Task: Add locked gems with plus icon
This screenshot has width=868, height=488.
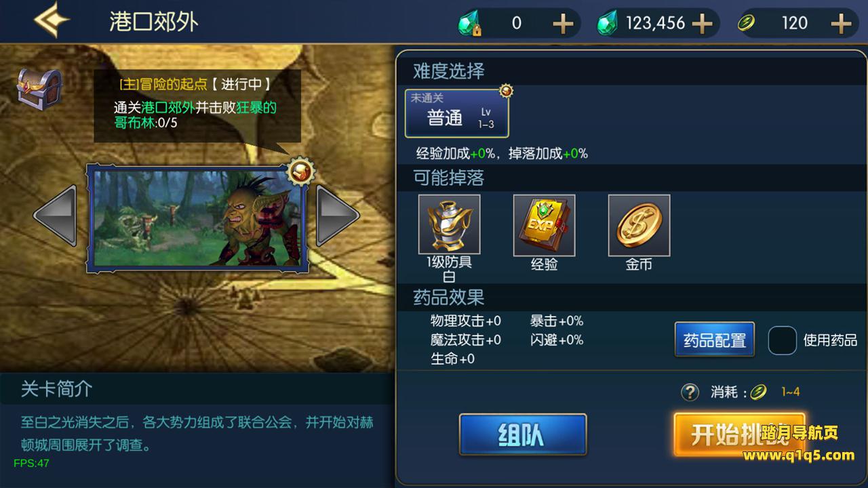Action: click(563, 24)
